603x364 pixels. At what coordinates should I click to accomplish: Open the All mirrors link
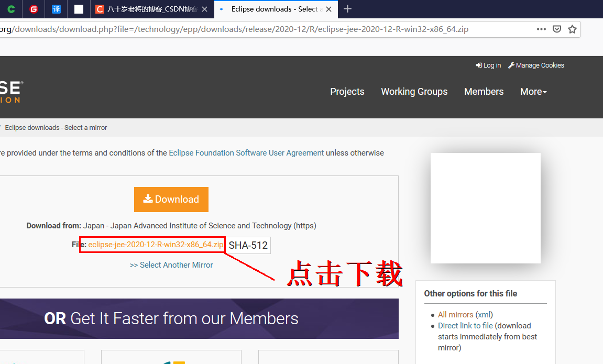coord(455,314)
